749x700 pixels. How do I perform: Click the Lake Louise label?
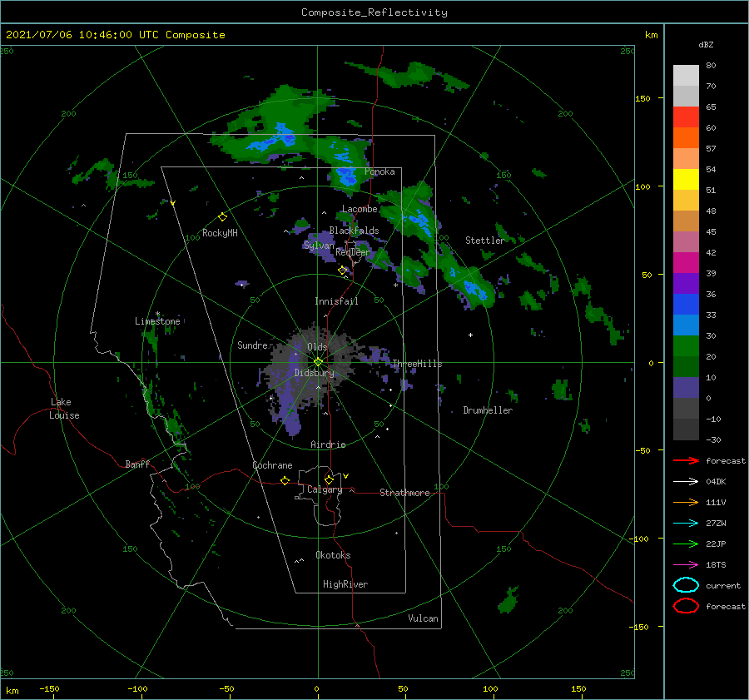coord(64,409)
